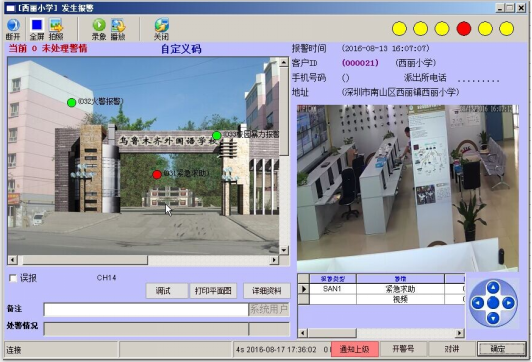
Task: Start recording with the 录像 icon
Action: (99, 29)
